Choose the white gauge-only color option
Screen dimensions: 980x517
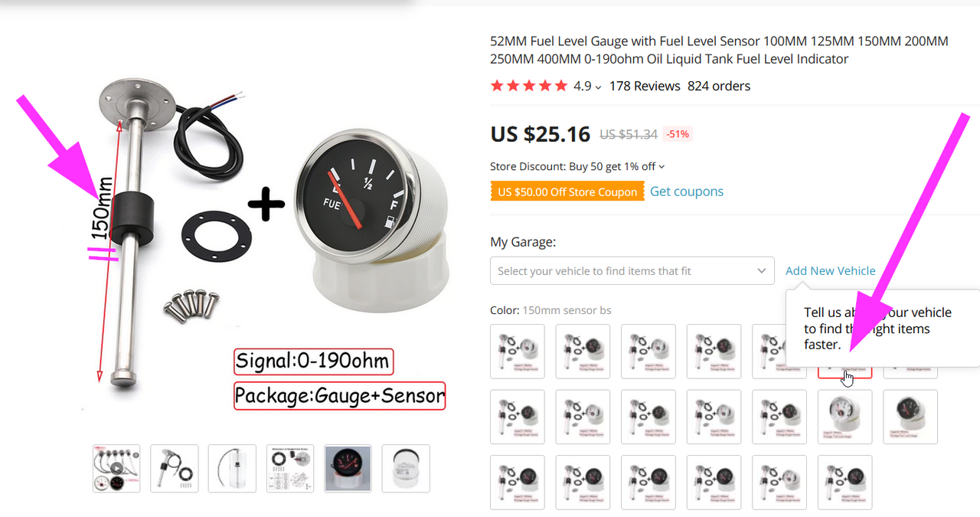(844, 417)
